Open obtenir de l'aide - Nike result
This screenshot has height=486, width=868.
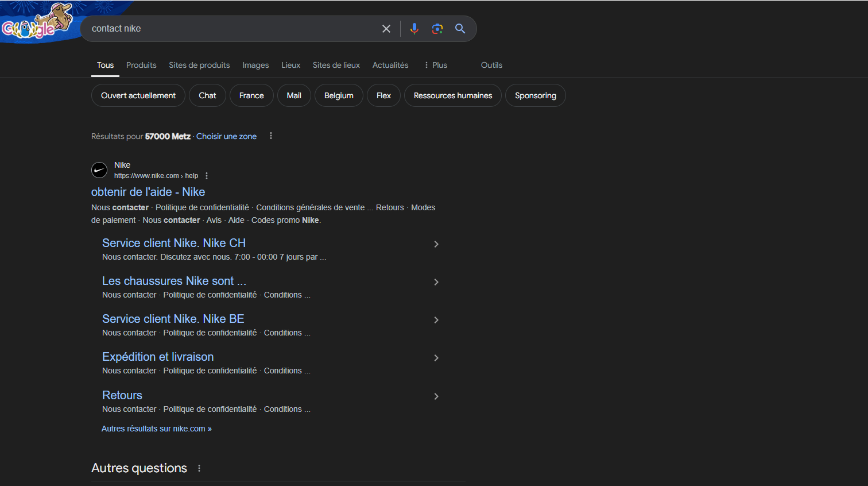click(148, 192)
